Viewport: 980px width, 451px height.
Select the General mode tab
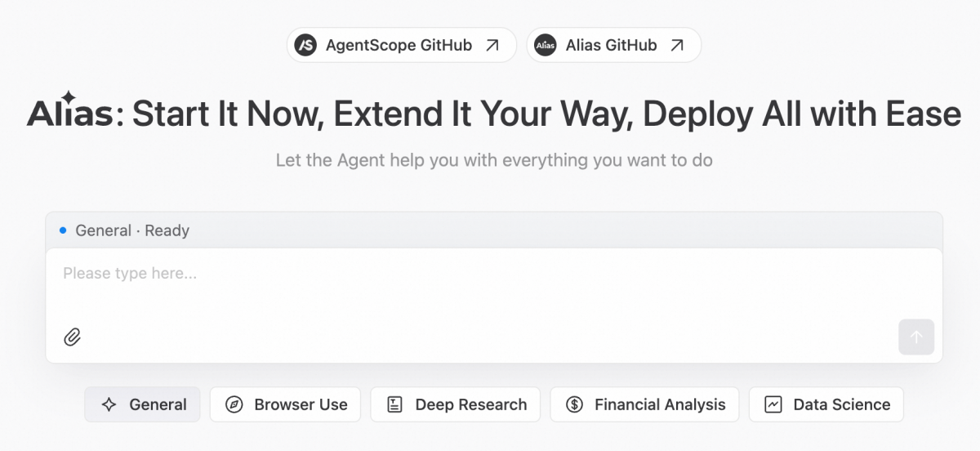click(x=142, y=404)
